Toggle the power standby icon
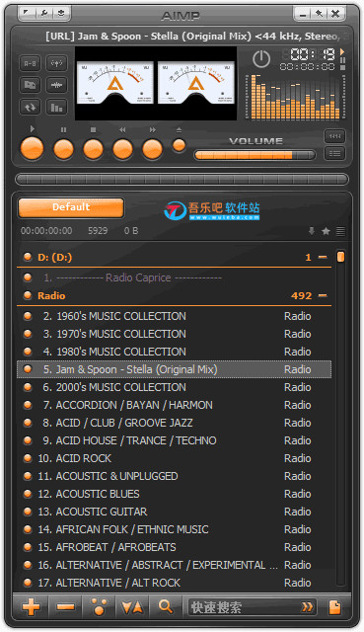Image resolution: width=364 pixels, height=632 pixels. [x=261, y=59]
